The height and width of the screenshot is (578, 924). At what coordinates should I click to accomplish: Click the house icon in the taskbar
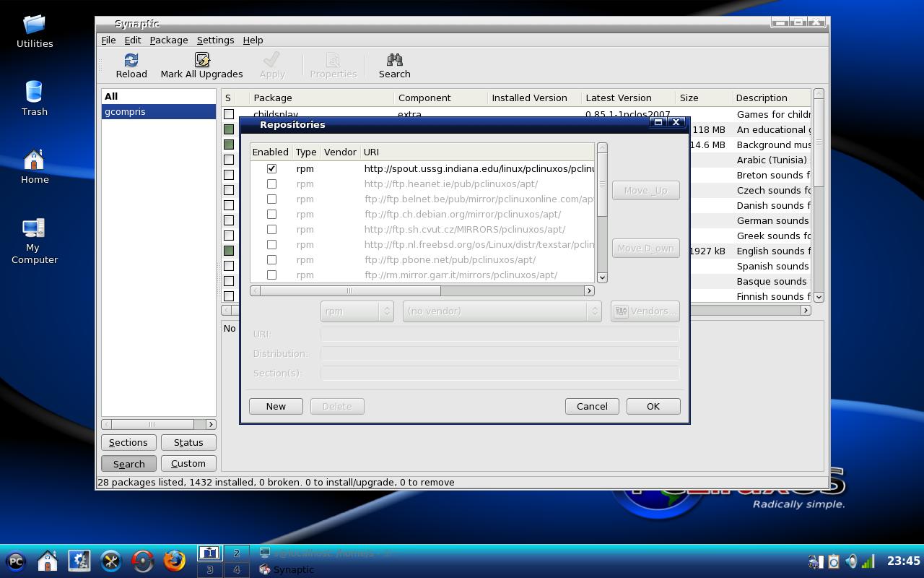(48, 561)
